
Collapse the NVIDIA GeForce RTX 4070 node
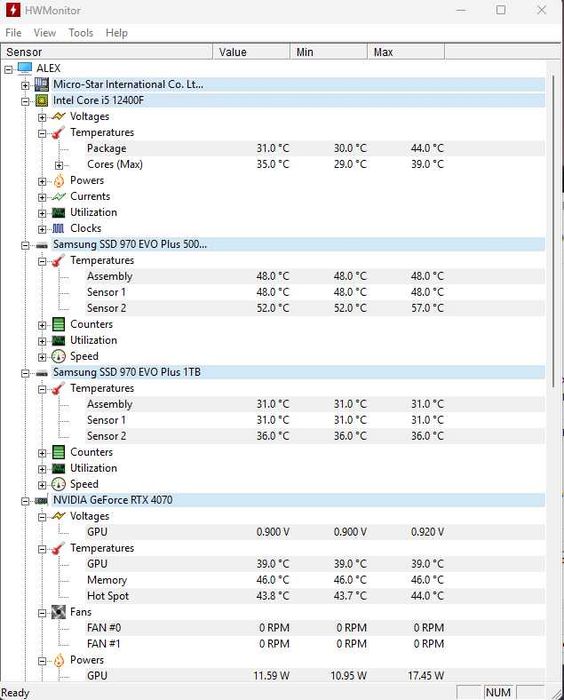(25, 501)
